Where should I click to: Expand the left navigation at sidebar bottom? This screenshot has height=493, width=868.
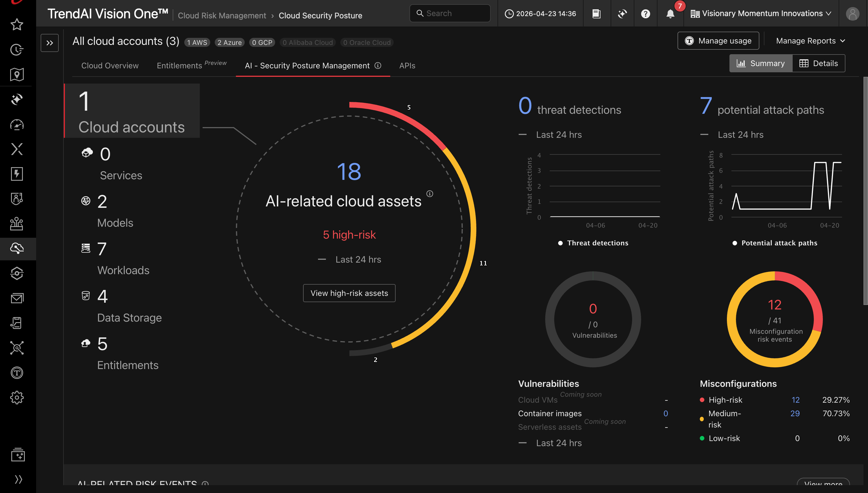[x=19, y=479]
